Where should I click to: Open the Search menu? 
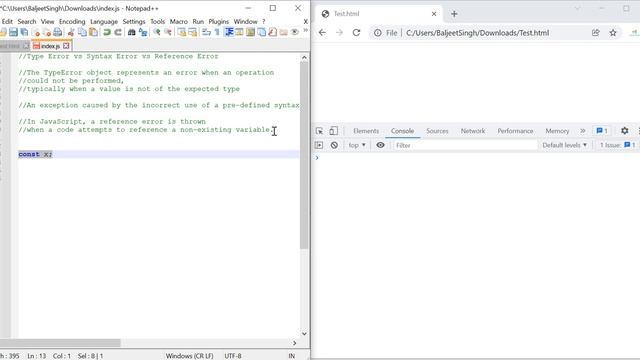[27, 22]
